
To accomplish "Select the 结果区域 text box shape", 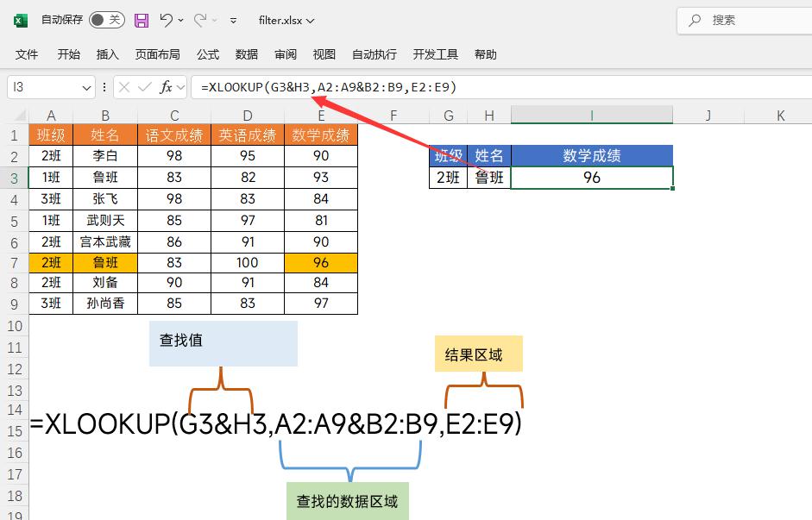I will 479,354.
